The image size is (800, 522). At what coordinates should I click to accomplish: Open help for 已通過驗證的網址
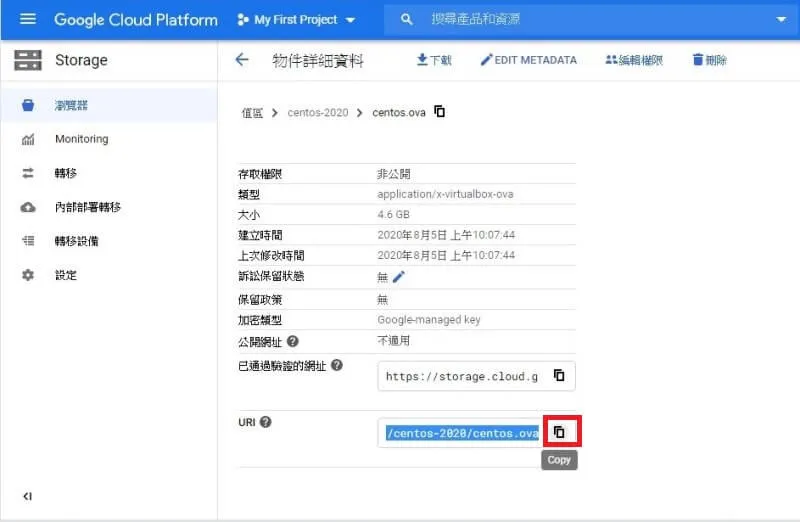[x=337, y=365]
